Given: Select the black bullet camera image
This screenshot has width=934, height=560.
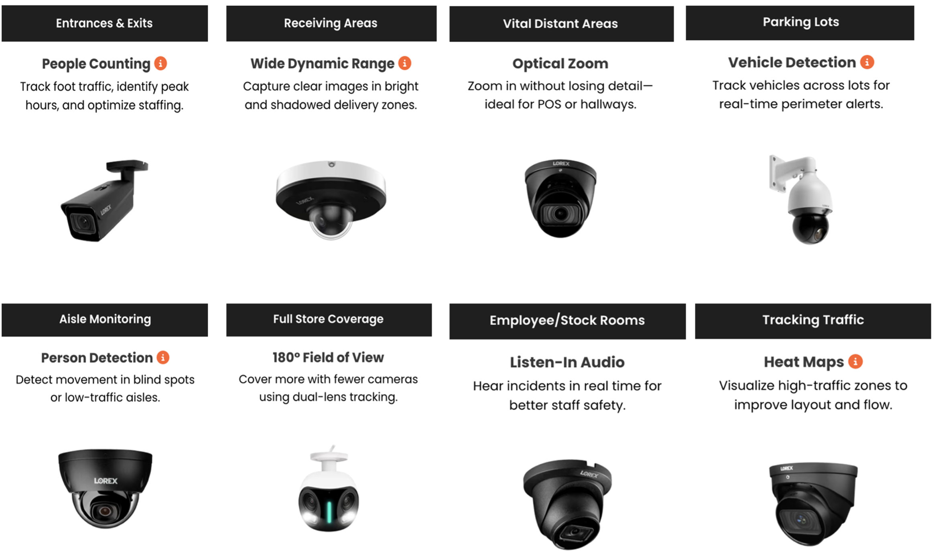Looking at the screenshot, I should pyautogui.click(x=104, y=200).
